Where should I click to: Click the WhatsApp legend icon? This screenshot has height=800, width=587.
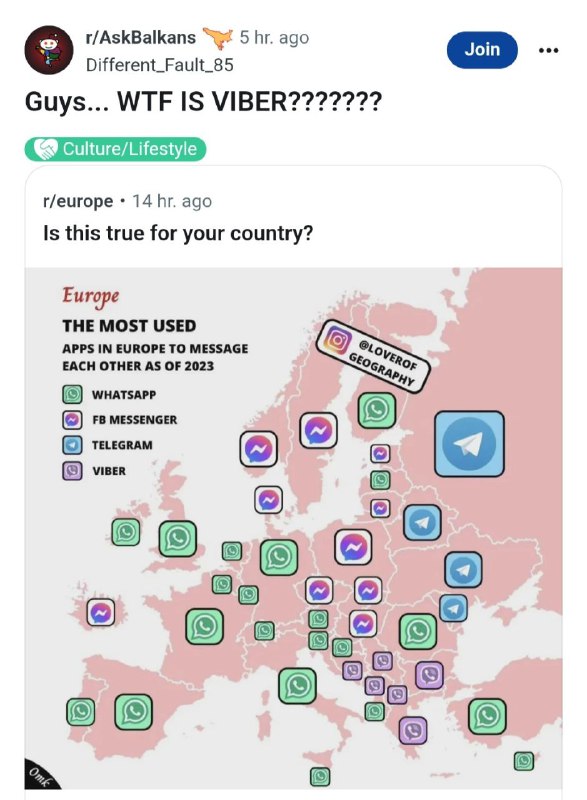click(x=72, y=394)
